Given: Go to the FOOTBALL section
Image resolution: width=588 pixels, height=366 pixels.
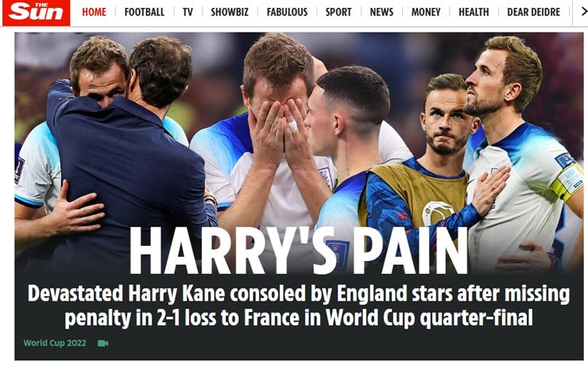Looking at the screenshot, I should point(145,12).
